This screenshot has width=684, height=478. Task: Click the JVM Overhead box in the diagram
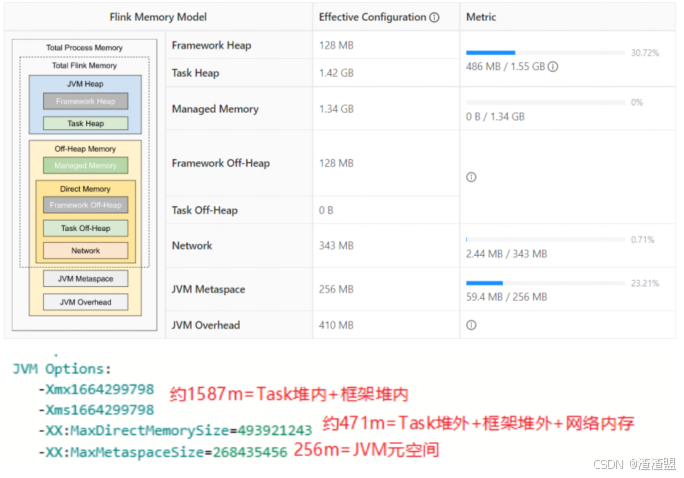(x=86, y=302)
